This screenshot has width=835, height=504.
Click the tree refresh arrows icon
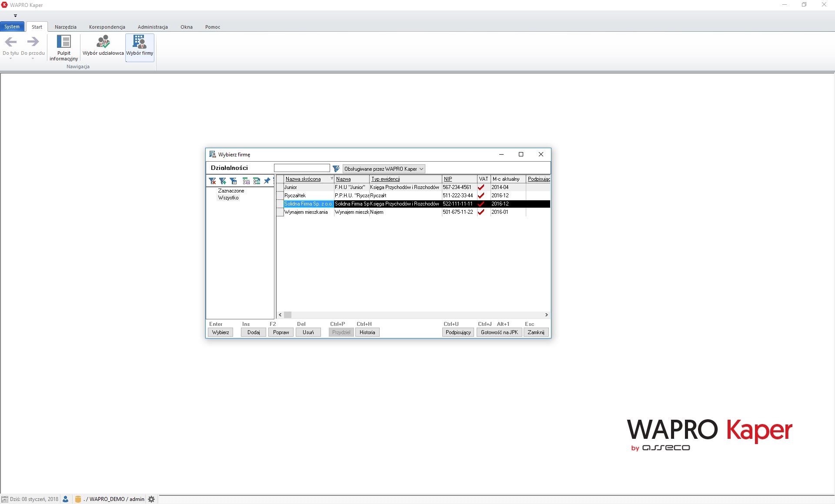pos(257,181)
